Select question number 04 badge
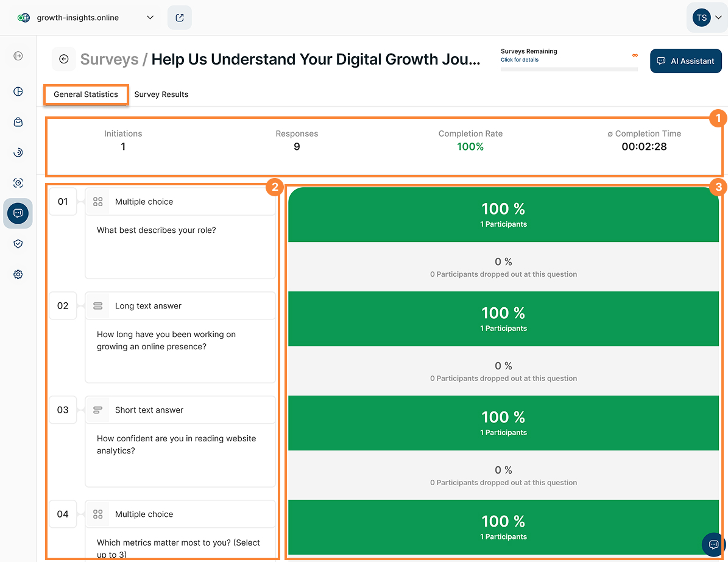 tap(63, 514)
